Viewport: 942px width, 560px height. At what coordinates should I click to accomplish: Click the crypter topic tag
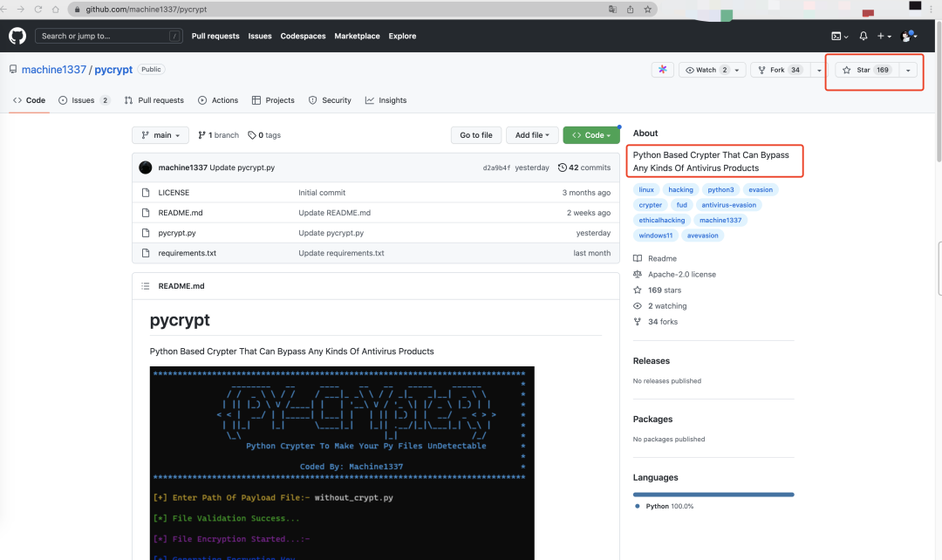click(651, 205)
